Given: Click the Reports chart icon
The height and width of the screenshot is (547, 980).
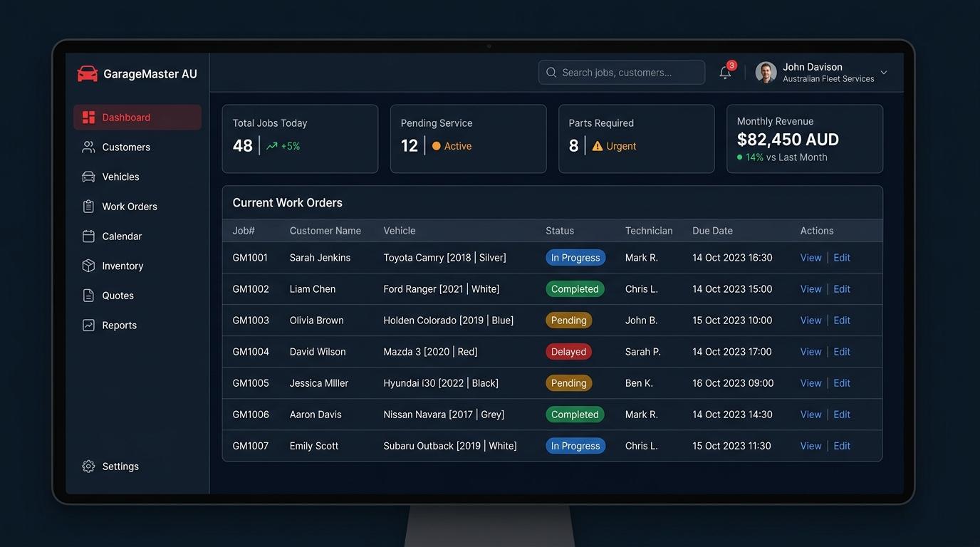Looking at the screenshot, I should coord(88,325).
